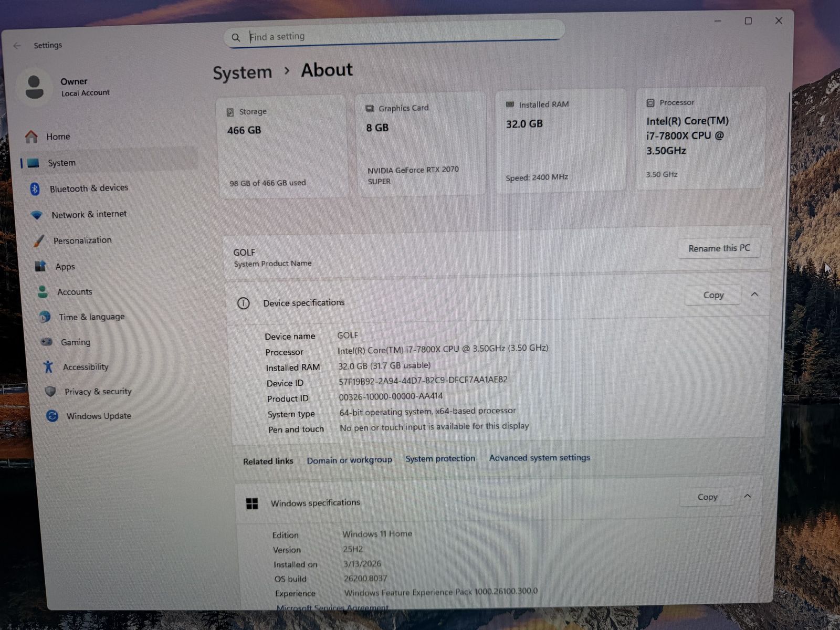This screenshot has height=630, width=840.
Task: Click the Gaming controller icon
Action: (47, 342)
